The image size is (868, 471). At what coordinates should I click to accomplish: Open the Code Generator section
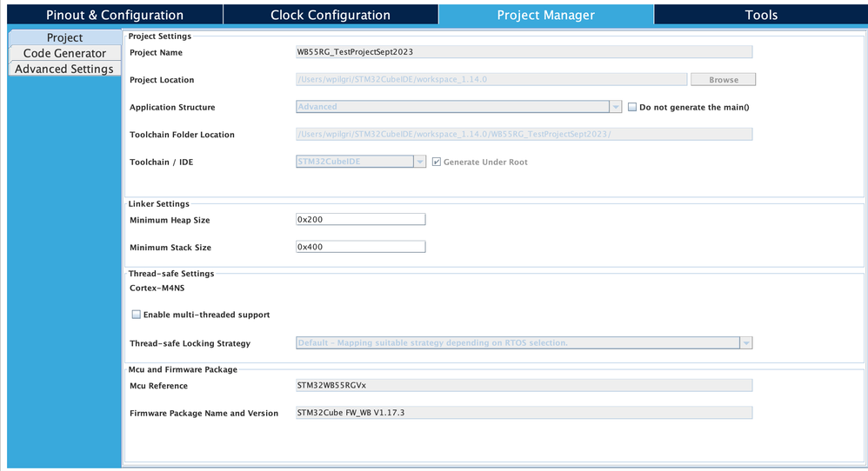pos(64,53)
